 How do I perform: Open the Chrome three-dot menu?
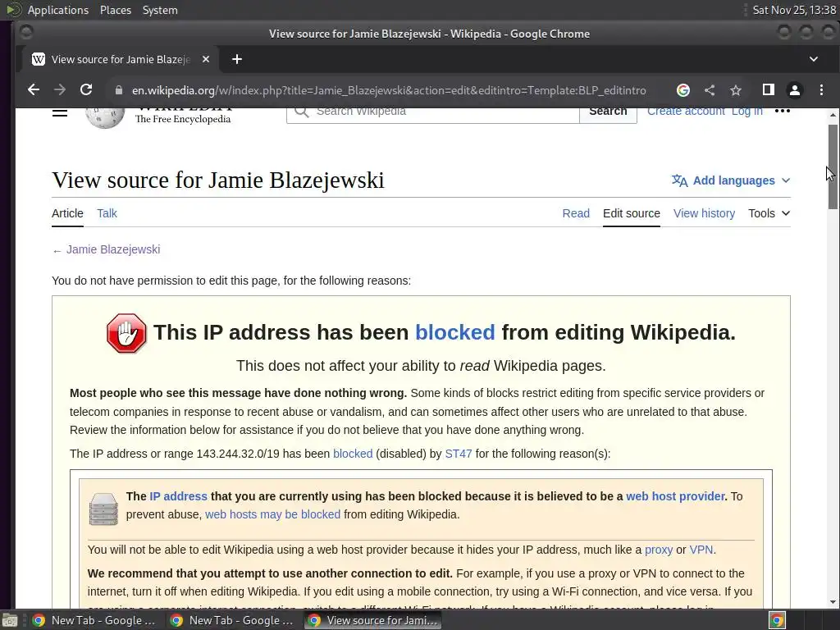821,90
